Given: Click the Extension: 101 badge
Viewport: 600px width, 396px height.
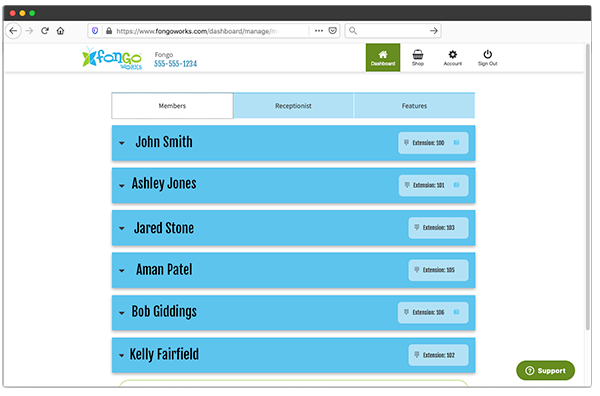Looking at the screenshot, I should coord(434,185).
